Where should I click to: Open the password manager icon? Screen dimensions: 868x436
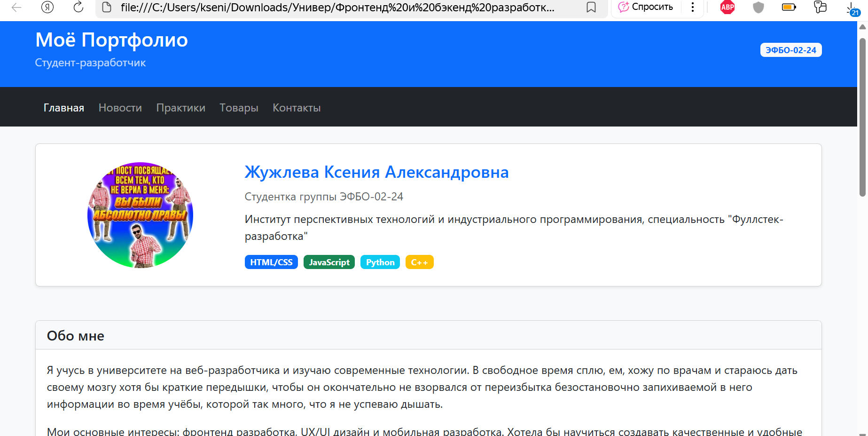820,8
